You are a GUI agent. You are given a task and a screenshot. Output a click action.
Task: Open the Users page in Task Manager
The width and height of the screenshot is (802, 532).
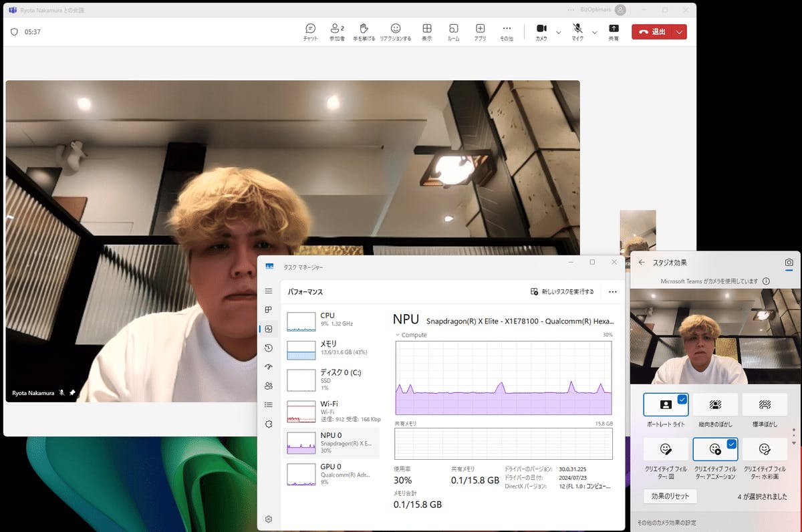[269, 386]
